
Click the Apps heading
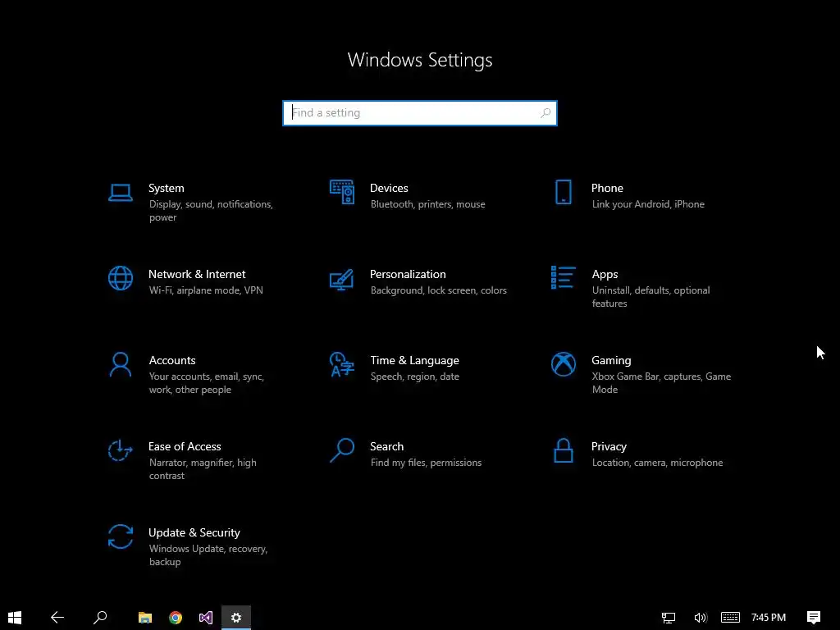(x=605, y=274)
